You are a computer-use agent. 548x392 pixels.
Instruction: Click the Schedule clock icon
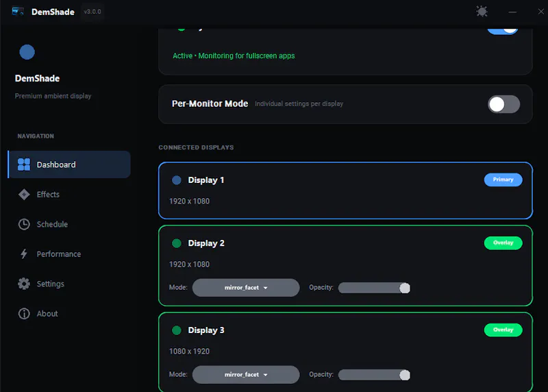(x=24, y=224)
